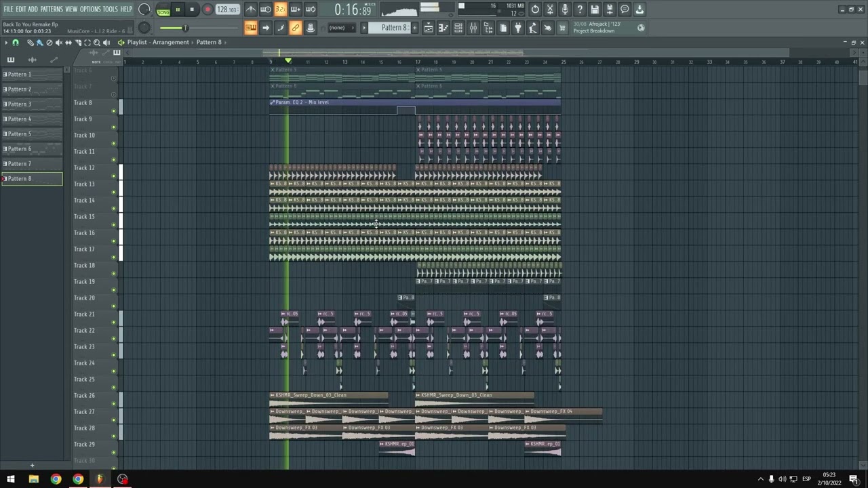Add a new pattern with the plus button

coord(414,28)
